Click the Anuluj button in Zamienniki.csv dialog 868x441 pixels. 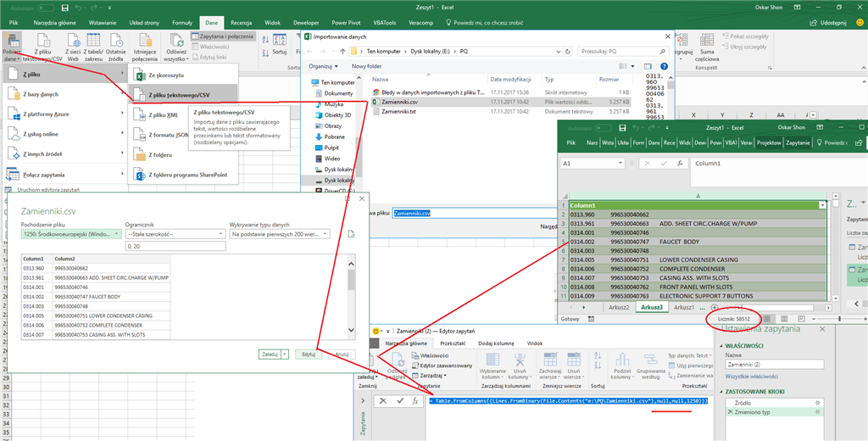pos(341,354)
